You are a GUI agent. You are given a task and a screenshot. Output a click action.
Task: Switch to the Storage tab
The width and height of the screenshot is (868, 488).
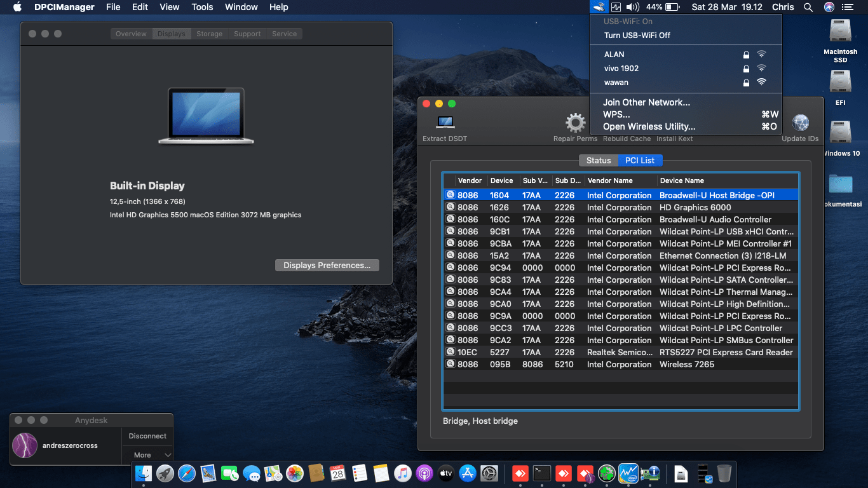pos(209,34)
